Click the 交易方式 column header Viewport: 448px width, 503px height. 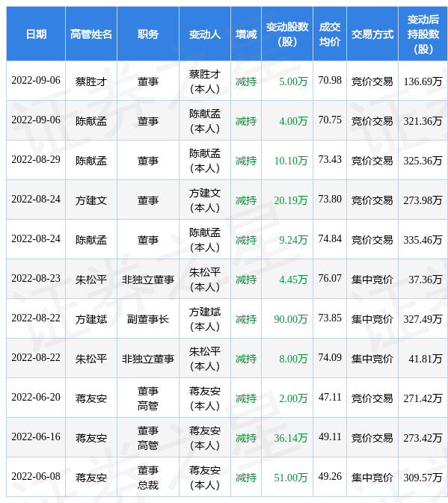point(372,34)
